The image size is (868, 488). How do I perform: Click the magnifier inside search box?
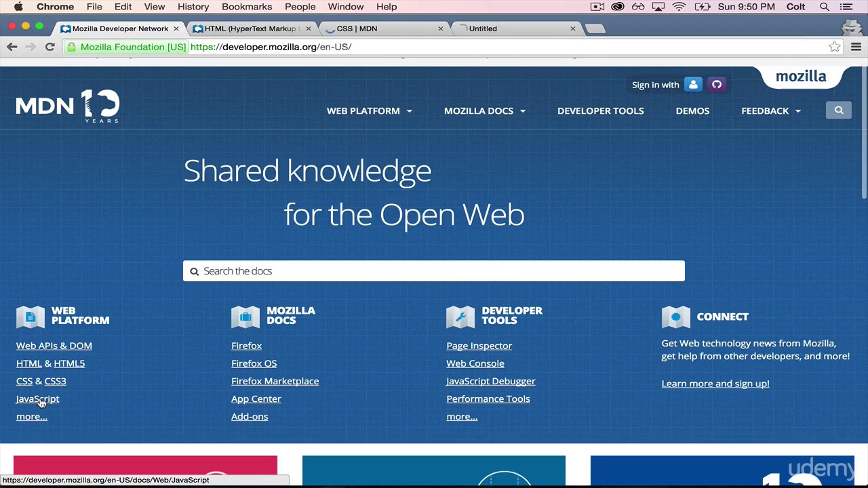click(194, 271)
